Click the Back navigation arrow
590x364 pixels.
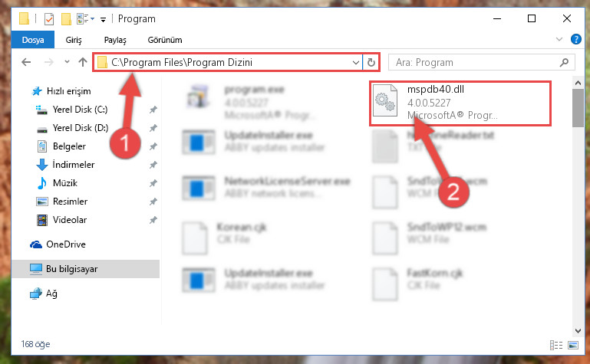click(x=26, y=62)
